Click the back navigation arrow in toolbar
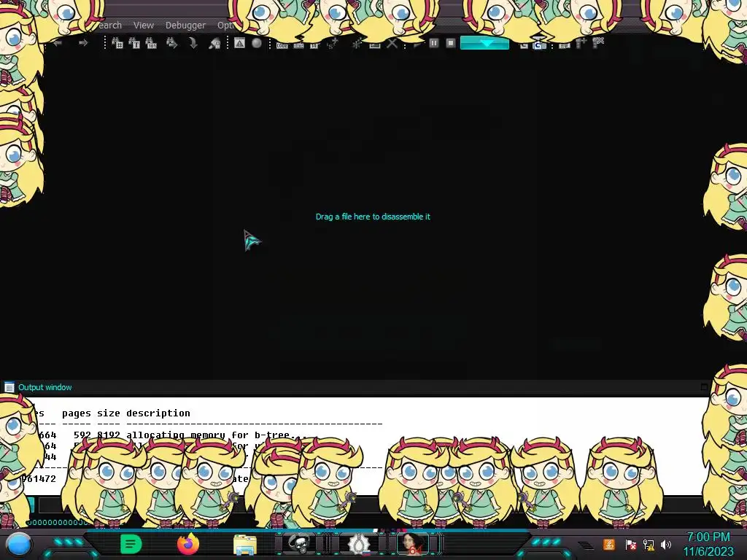 click(58, 43)
